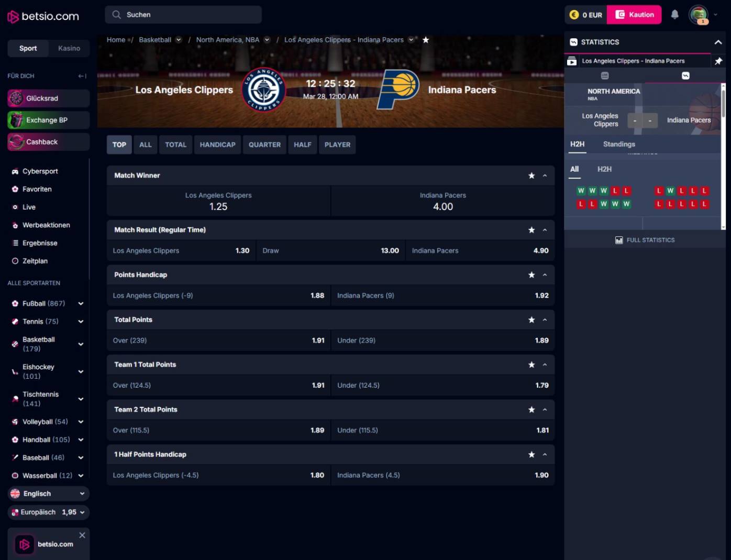Open FULL STATISTICS link
Screen dimensions: 731x560
point(645,240)
